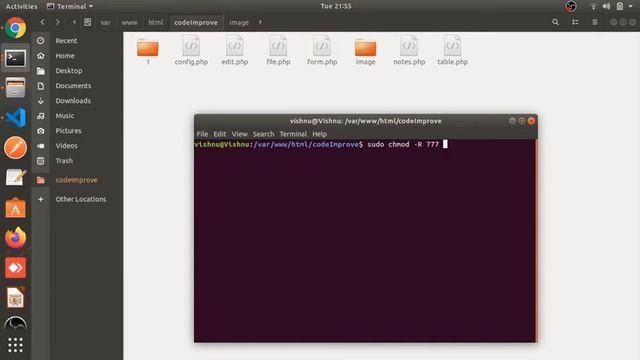This screenshot has height=360, width=640.
Task: Navigate to var in path bar
Action: click(105, 22)
